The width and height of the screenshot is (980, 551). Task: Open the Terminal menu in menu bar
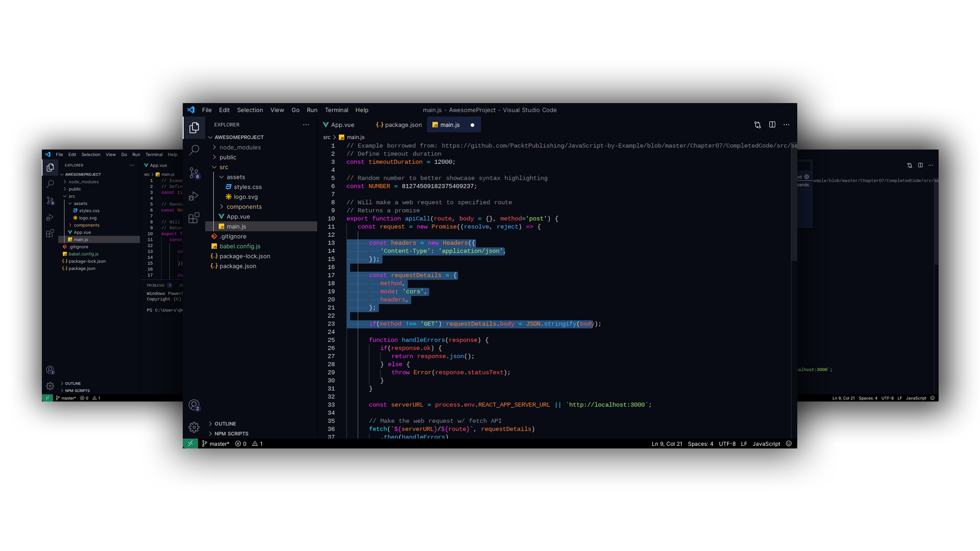pos(336,110)
